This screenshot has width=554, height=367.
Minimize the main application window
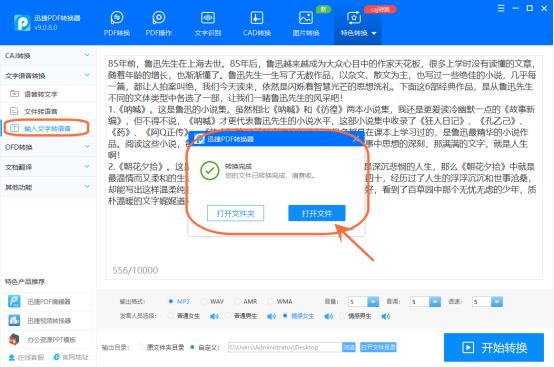515,8
